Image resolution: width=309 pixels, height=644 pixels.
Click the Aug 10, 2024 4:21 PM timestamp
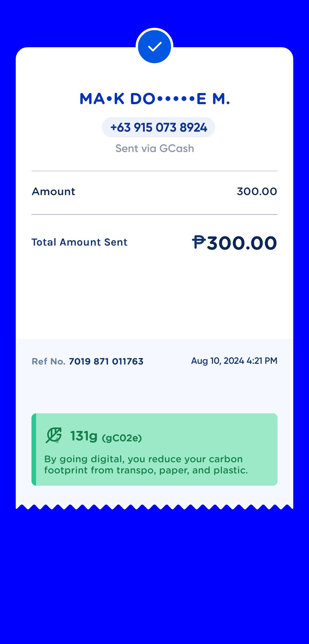tap(234, 361)
